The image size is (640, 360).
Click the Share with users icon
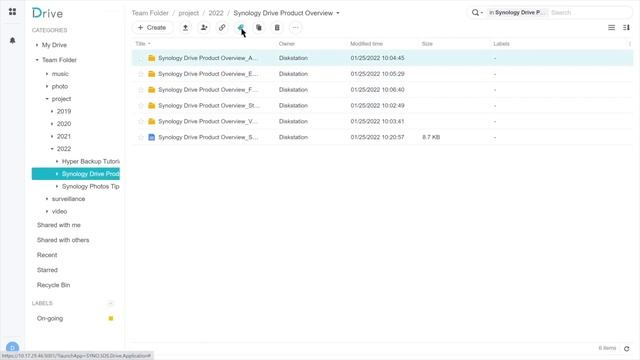pos(204,28)
